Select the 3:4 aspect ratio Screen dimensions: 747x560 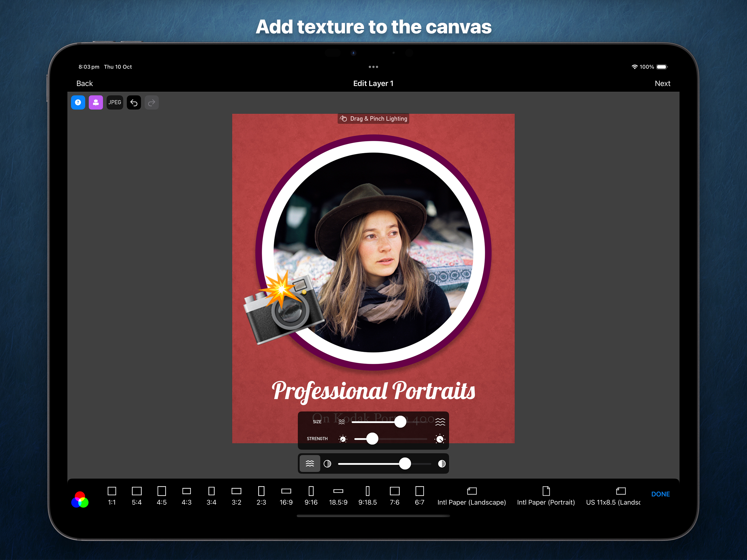211,496
